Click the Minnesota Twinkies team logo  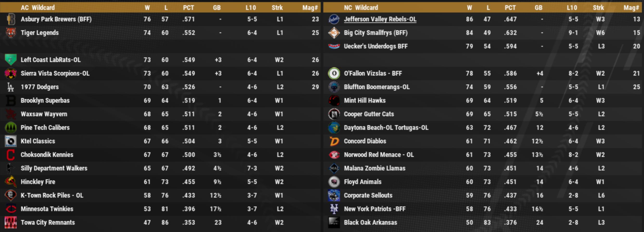coord(11,209)
